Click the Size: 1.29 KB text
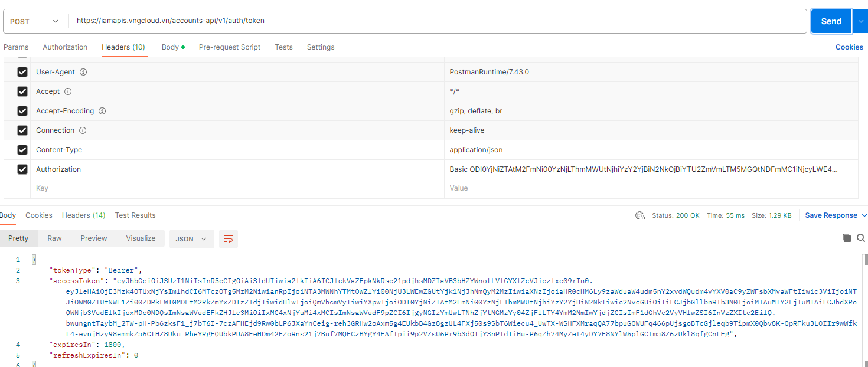 [771, 215]
